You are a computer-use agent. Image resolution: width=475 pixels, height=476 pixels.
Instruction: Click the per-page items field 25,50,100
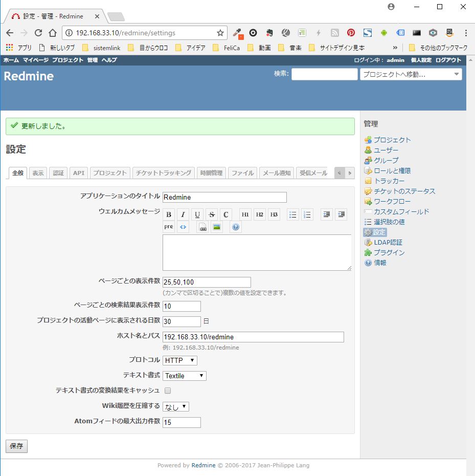[207, 282]
